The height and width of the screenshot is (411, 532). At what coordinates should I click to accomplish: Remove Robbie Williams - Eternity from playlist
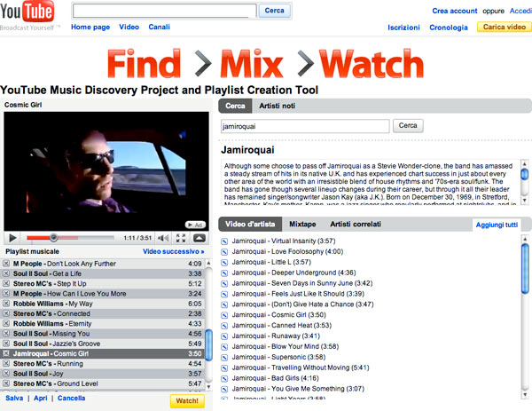(6, 323)
